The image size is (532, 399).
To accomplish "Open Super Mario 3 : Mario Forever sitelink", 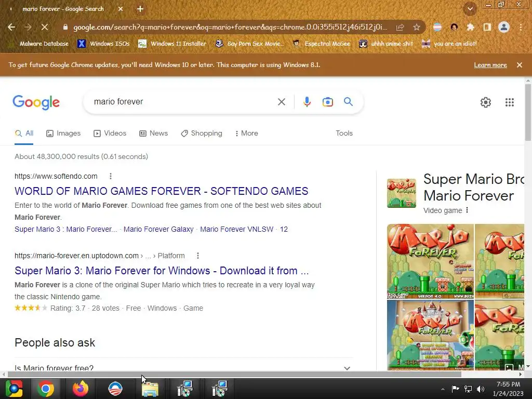I will pyautogui.click(x=66, y=229).
